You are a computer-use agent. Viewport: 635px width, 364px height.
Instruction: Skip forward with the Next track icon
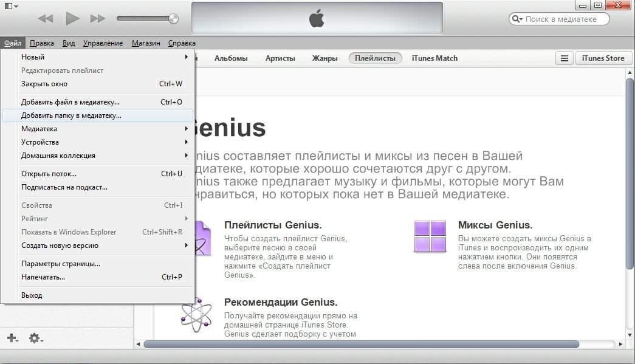[98, 19]
